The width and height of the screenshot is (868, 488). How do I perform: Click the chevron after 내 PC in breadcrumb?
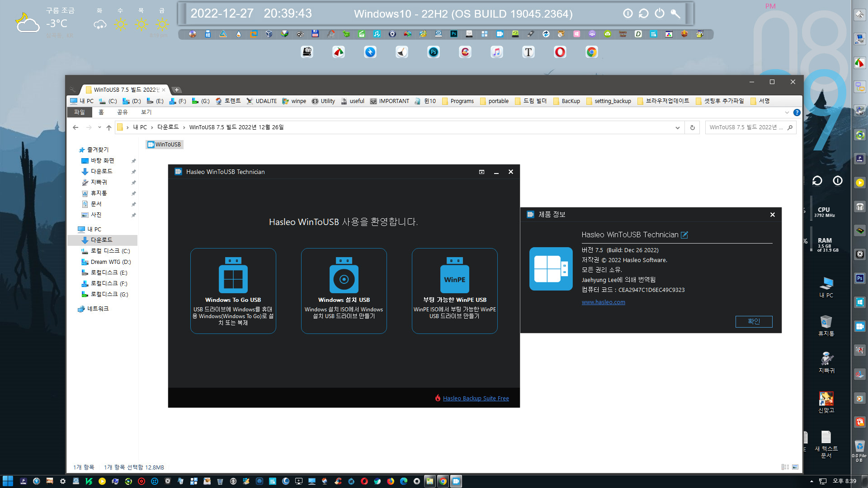[152, 127]
